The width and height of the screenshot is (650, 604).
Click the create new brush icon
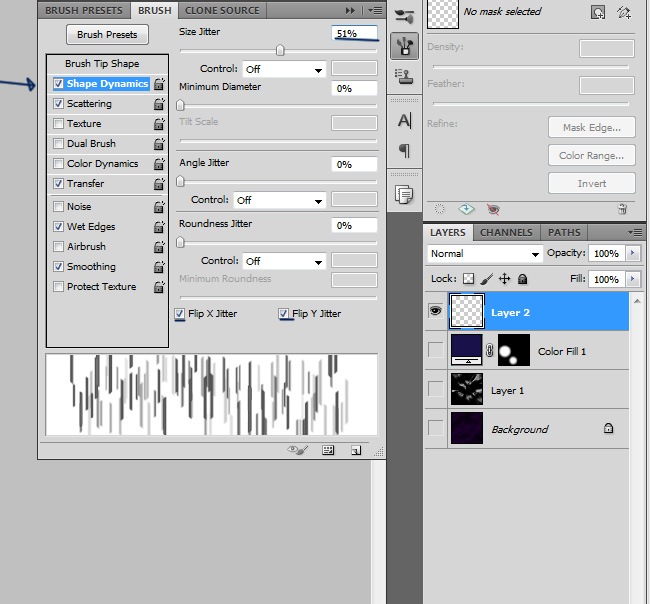pos(355,451)
